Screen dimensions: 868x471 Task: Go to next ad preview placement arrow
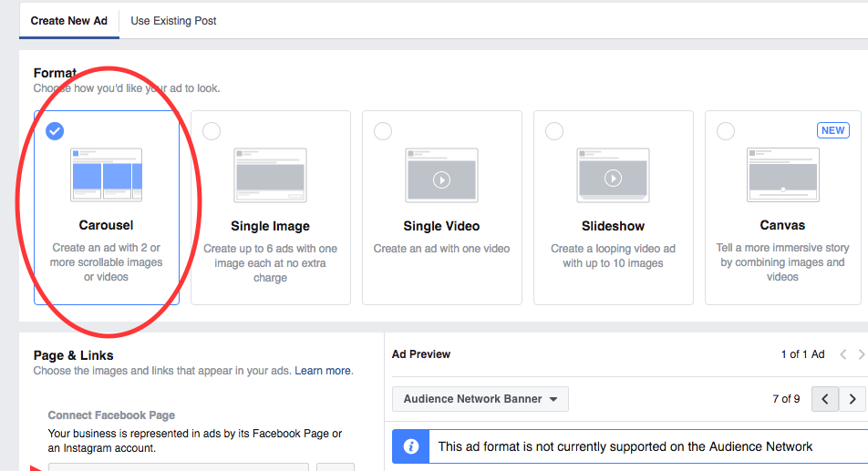coord(852,399)
